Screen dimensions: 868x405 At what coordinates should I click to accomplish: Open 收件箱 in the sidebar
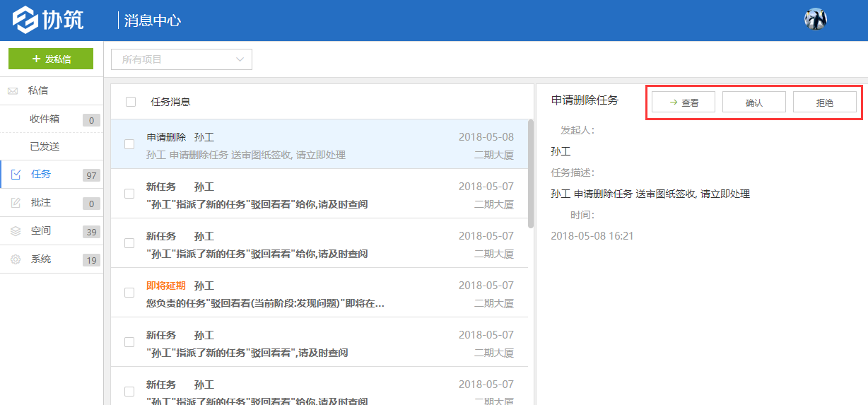tap(45, 119)
